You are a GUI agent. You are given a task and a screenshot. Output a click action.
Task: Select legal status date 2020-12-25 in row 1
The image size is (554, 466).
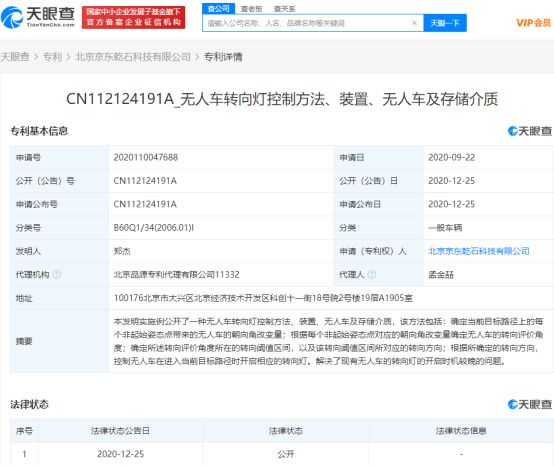(120, 454)
